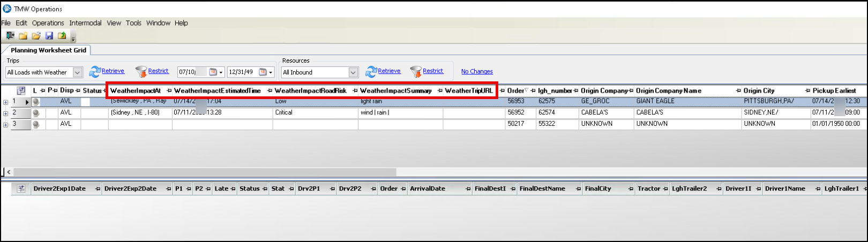Click the TMW Operations app icon

point(7,9)
